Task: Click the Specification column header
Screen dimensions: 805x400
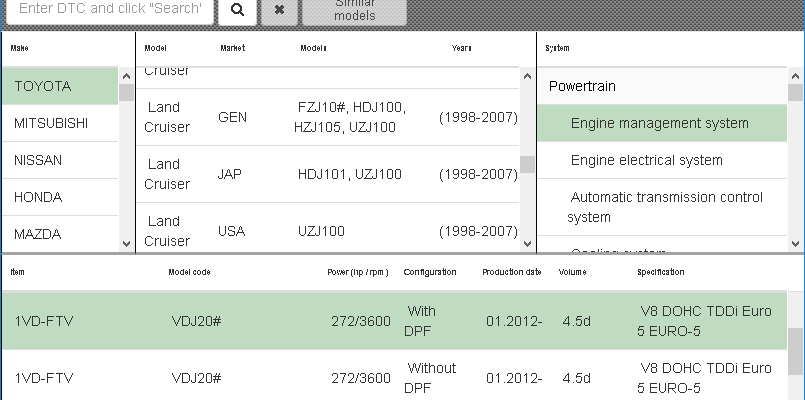Action: point(661,272)
